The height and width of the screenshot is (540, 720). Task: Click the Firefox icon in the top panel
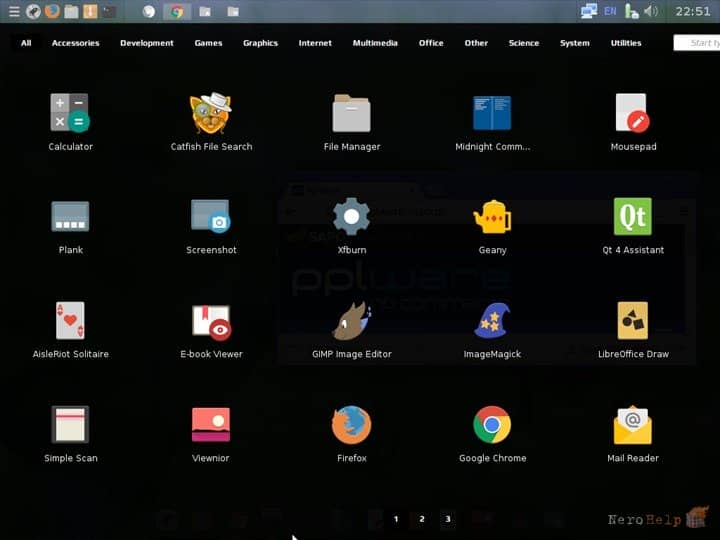coord(52,11)
